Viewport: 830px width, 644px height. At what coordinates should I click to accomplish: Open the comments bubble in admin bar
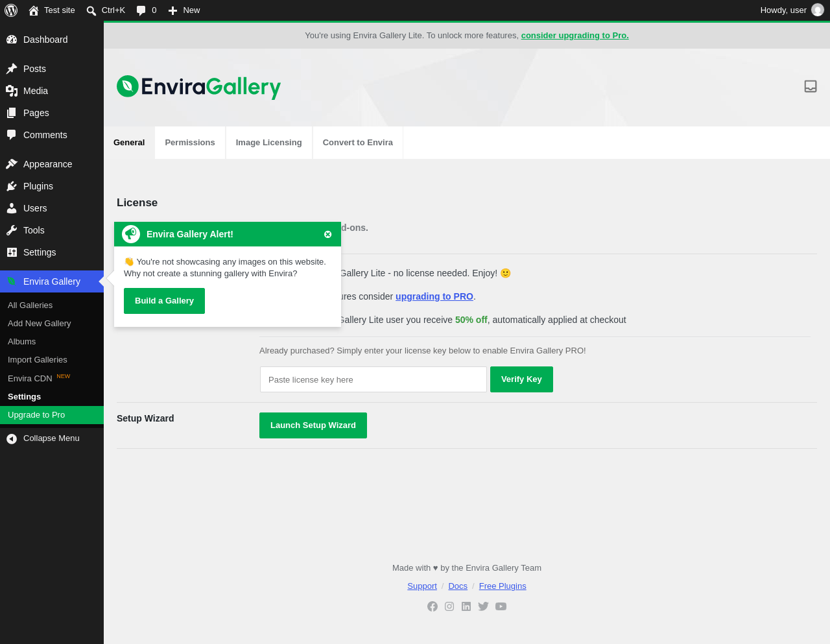click(x=147, y=10)
